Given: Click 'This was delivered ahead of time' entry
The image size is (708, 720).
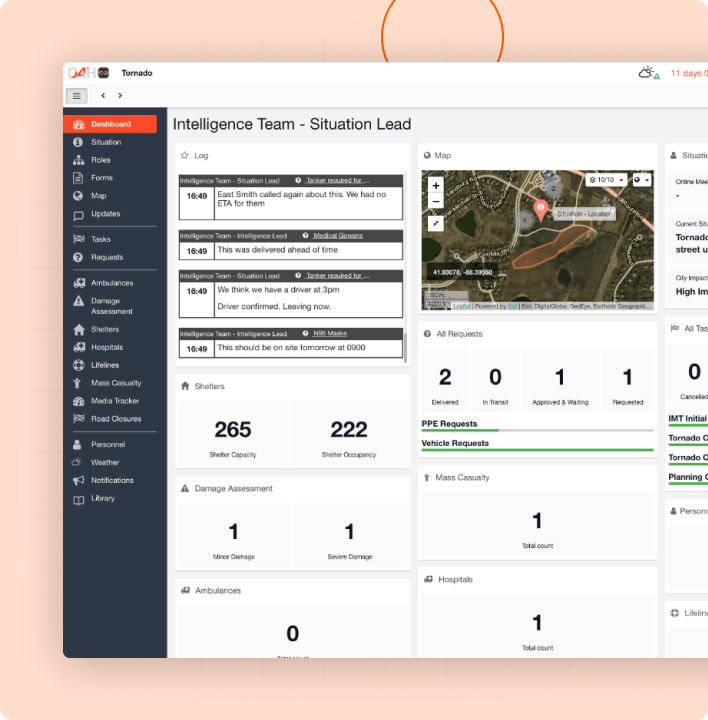Looking at the screenshot, I should coord(277,250).
